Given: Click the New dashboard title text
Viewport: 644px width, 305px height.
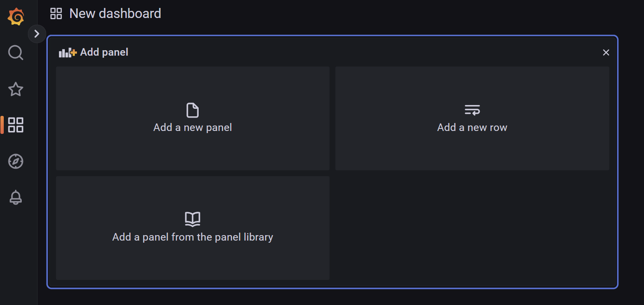Looking at the screenshot, I should tap(115, 13).
